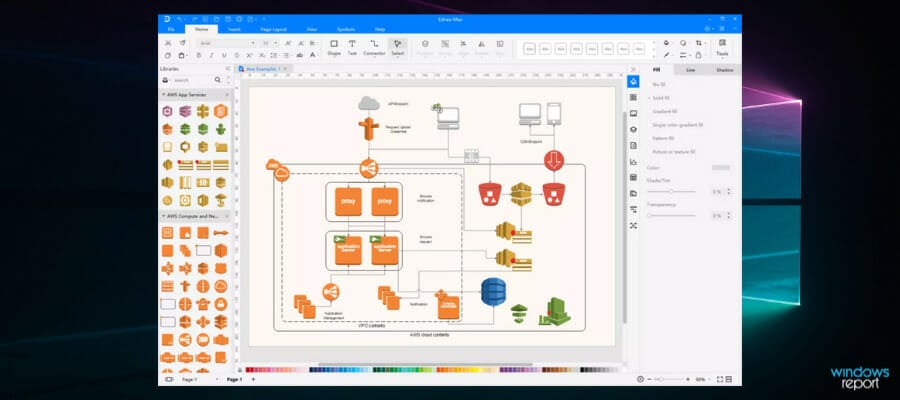Open the fill Color swatch picker
The width and height of the screenshot is (900, 400).
point(721,168)
